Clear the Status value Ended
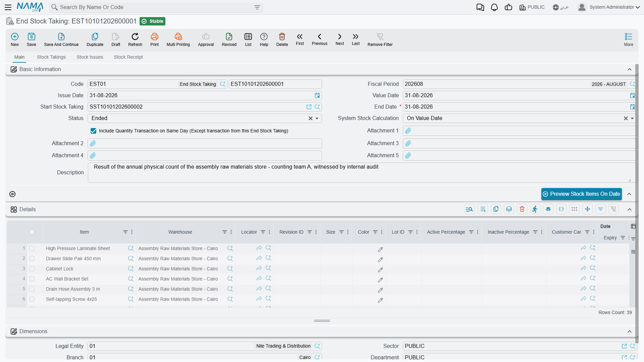Viewport: 644px width, 362px height. (311, 118)
